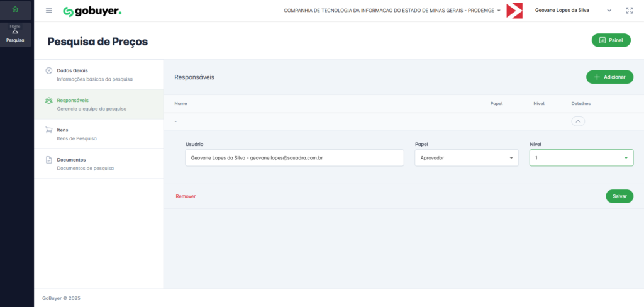Click the hamburger menu icon
Viewport: 644px width, 307px height.
[x=49, y=11]
